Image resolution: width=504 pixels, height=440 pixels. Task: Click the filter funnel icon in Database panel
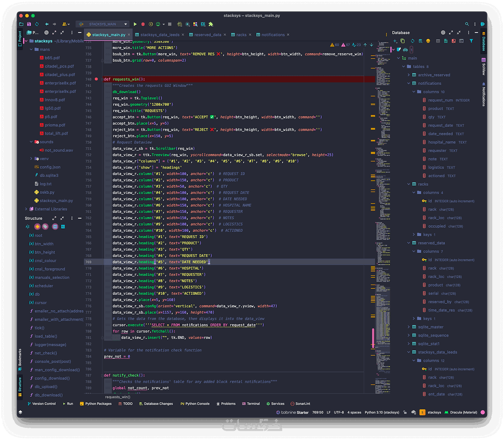tap(471, 41)
